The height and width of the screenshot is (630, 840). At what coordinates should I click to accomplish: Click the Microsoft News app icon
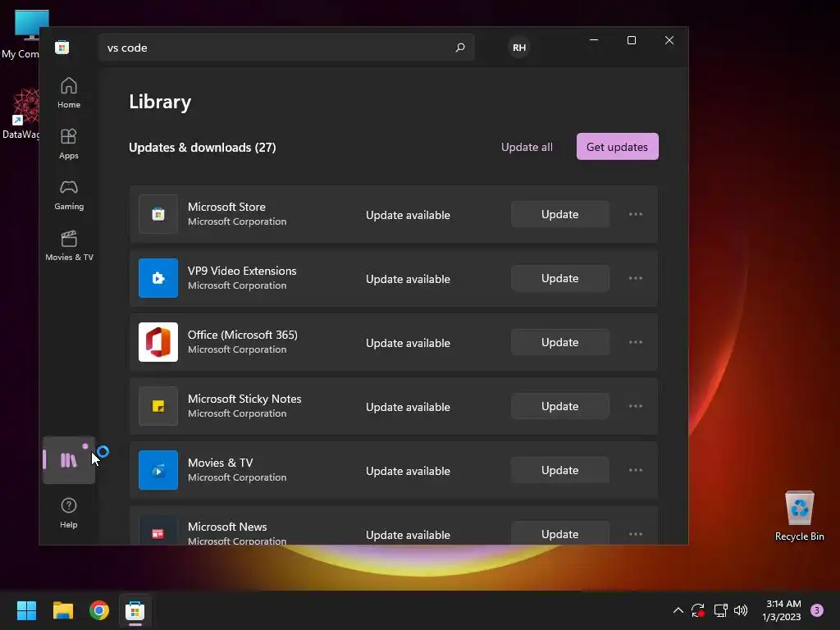(x=158, y=531)
